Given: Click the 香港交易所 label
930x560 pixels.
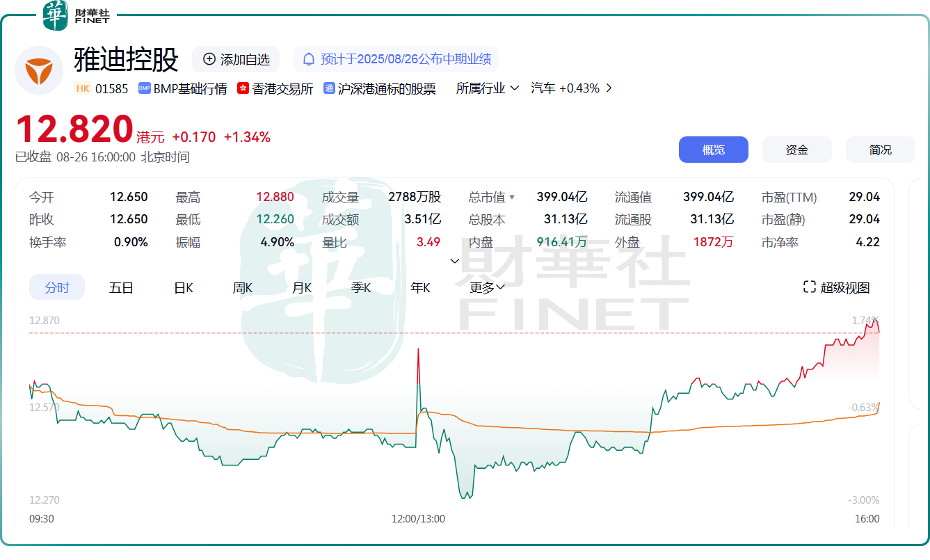Looking at the screenshot, I should tap(283, 88).
